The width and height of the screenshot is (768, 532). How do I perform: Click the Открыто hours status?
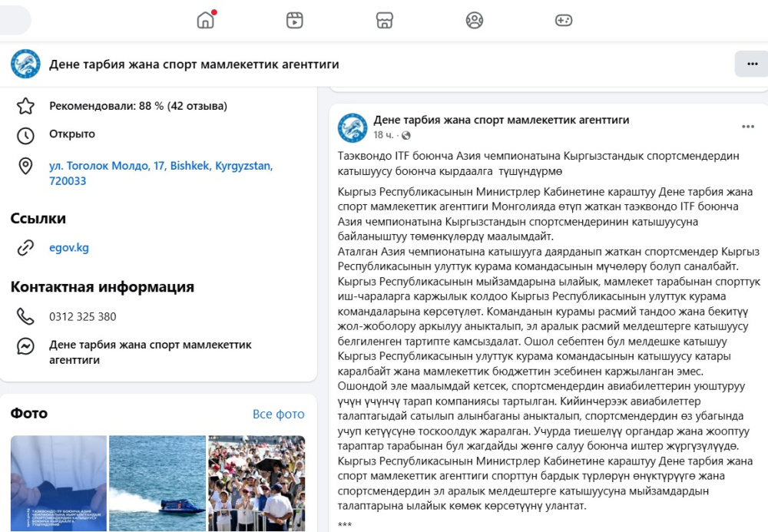coord(72,134)
